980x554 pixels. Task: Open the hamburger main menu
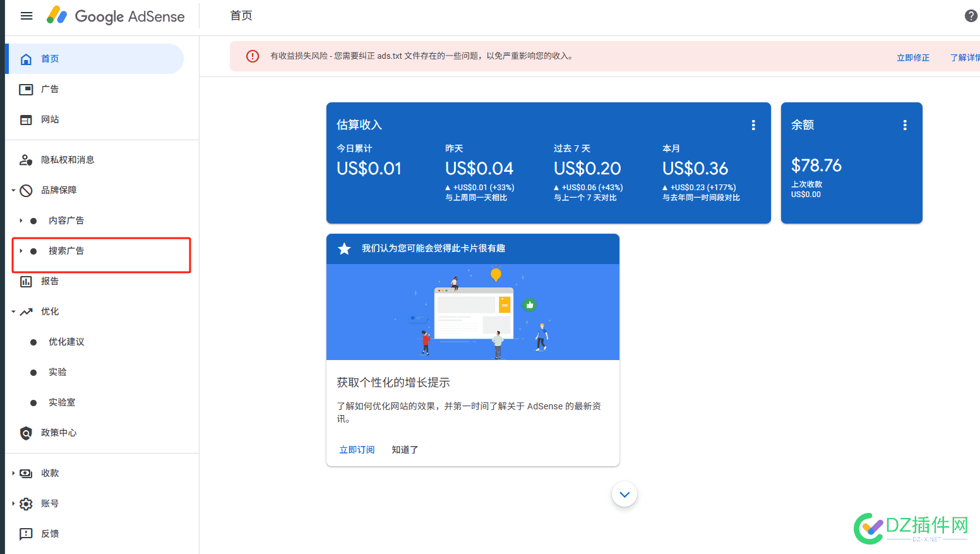pos(27,16)
